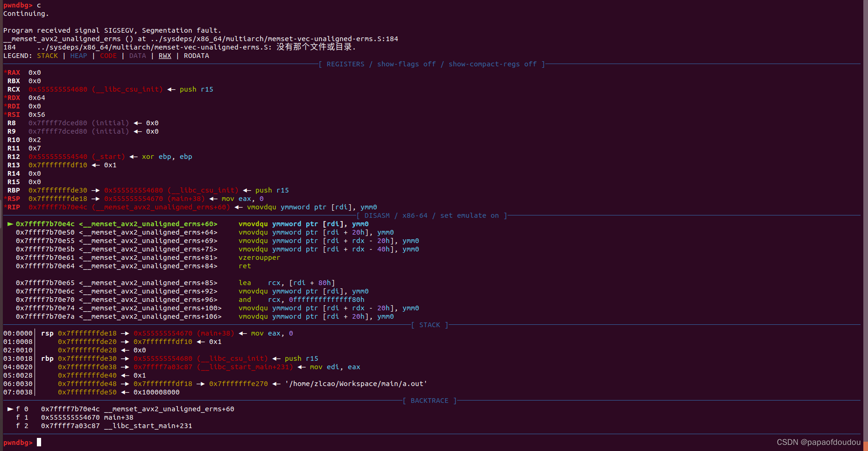The width and height of the screenshot is (868, 451).
Task: Expand the BACKTRACE section header
Action: (x=429, y=400)
